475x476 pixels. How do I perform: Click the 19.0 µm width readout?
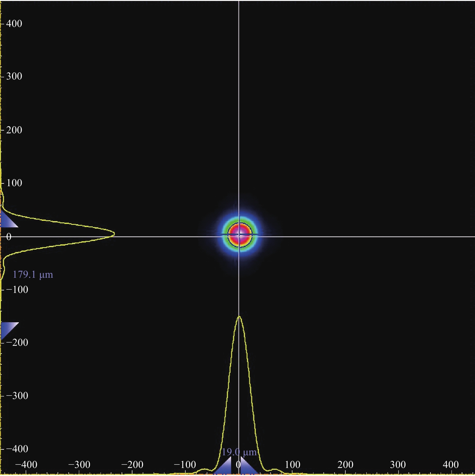[239, 452]
